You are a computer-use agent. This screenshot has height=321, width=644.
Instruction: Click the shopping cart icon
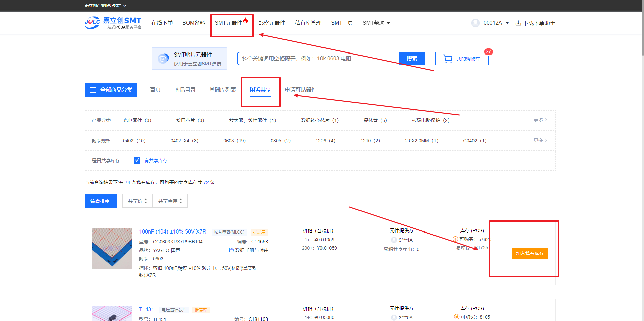(448, 59)
